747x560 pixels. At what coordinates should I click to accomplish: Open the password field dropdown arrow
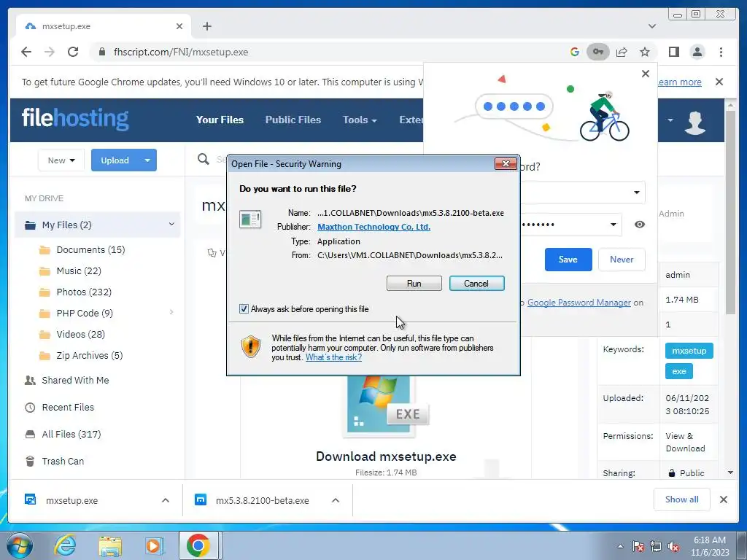tap(613, 225)
